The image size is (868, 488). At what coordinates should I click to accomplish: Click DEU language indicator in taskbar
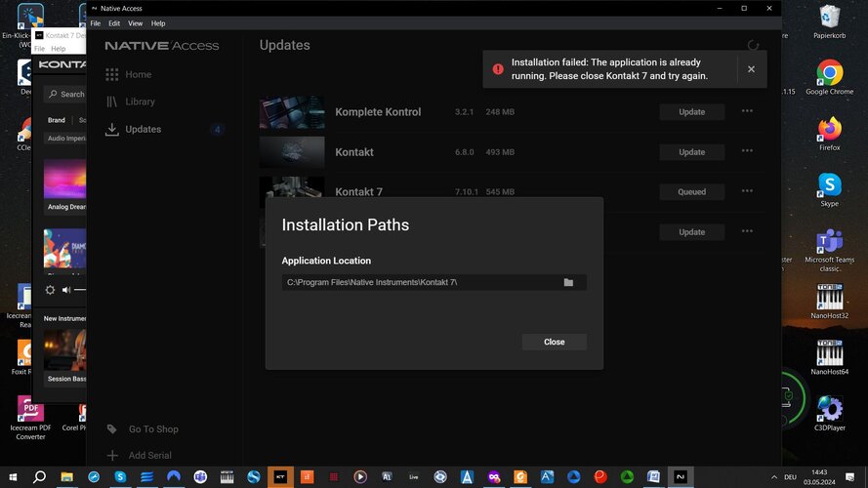click(x=790, y=477)
